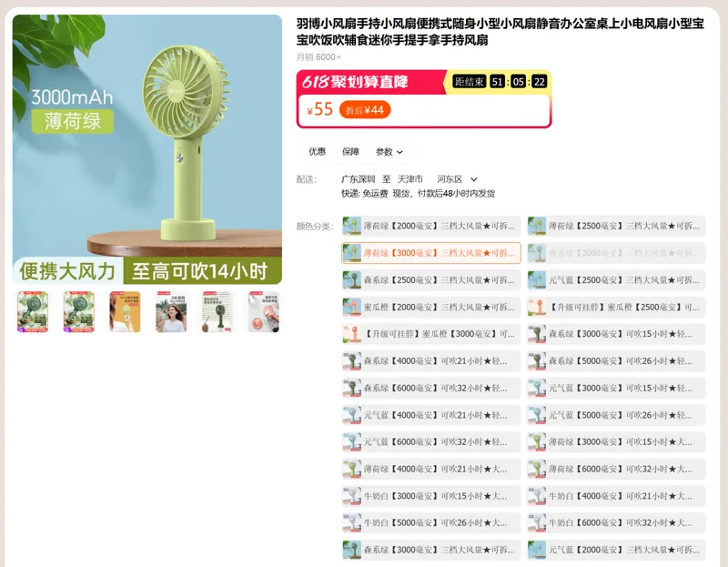Choose 元气蓝【6000毫安】可吹32小时 option
728x567 pixels.
[431, 441]
